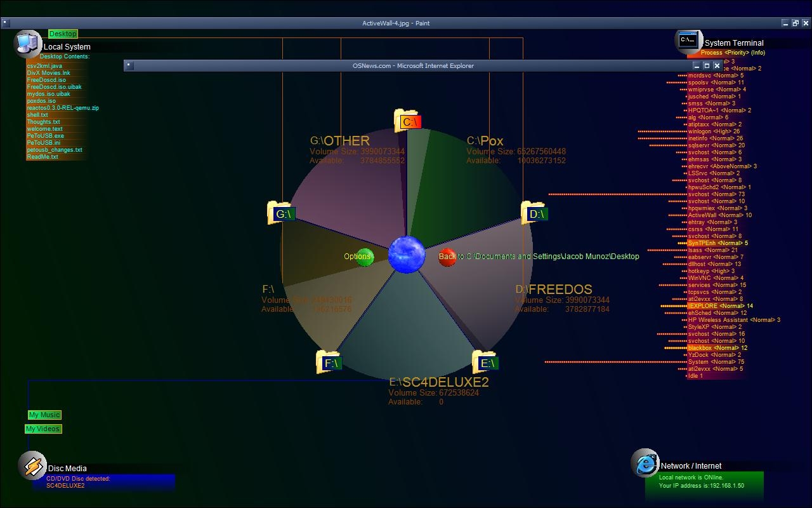Viewport: 812px width, 508px height.
Task: Select the highlighted SynTPEnh process
Action: (x=718, y=243)
